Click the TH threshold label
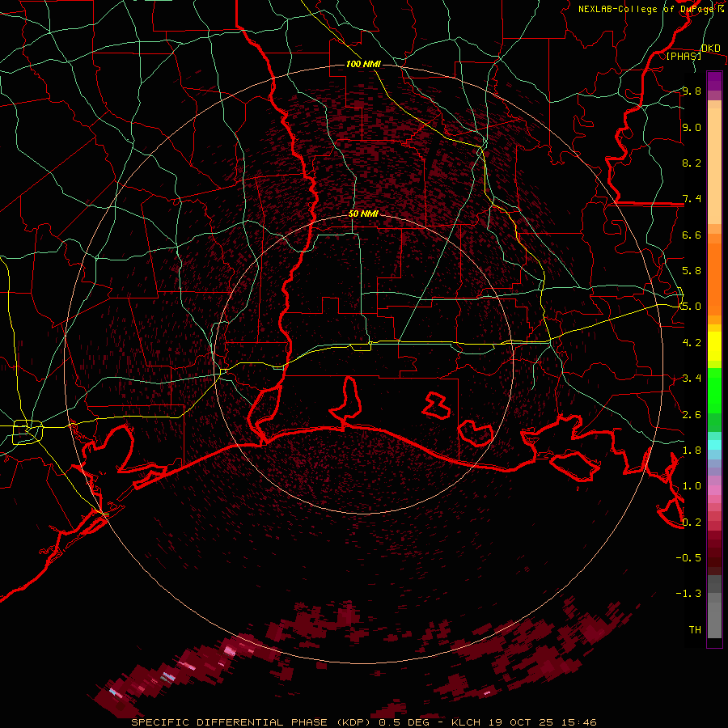 (694, 629)
